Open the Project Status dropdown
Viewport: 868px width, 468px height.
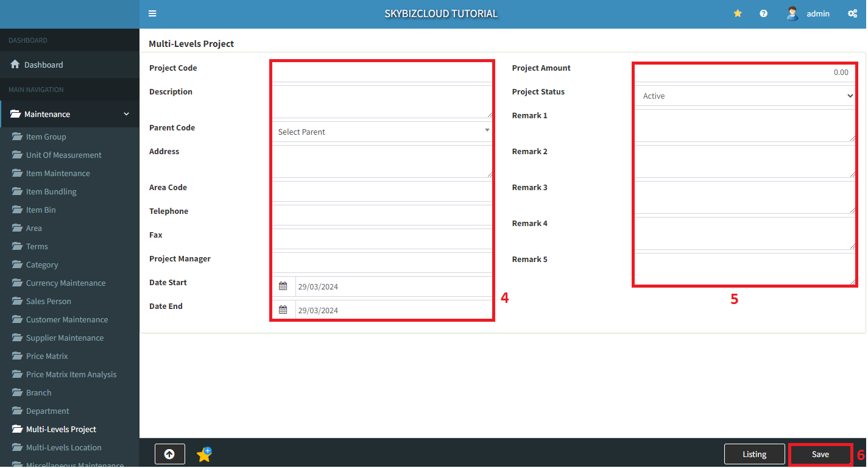tap(745, 96)
